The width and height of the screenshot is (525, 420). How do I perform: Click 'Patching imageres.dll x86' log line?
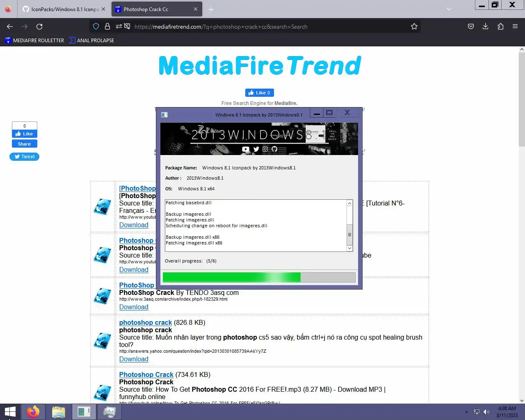click(x=194, y=243)
